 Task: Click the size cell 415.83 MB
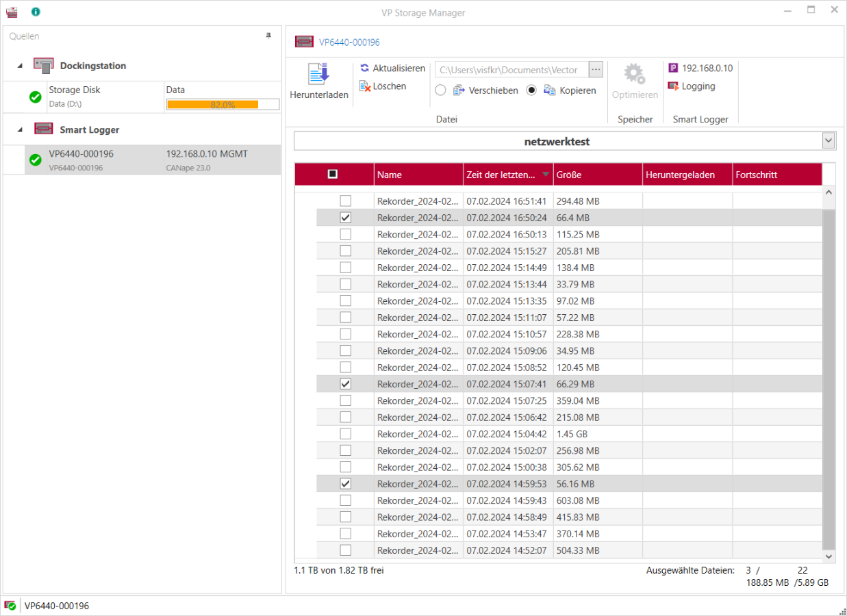[x=578, y=517]
